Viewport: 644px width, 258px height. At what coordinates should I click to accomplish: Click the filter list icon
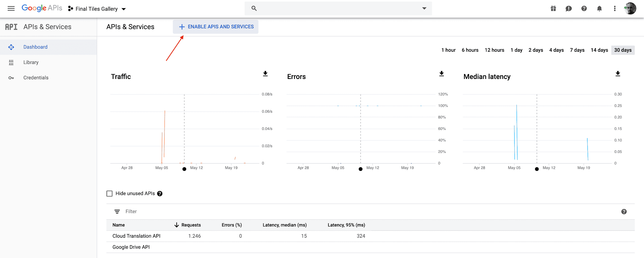[x=117, y=211]
